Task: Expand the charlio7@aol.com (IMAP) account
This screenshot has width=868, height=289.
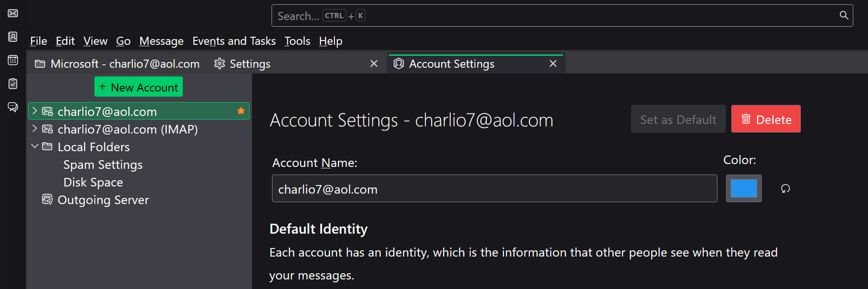Action: [34, 129]
